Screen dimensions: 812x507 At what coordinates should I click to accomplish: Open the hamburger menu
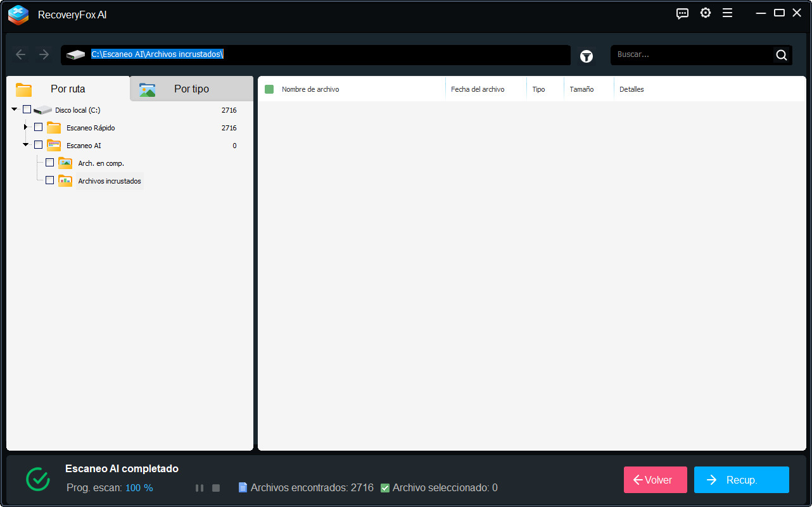[x=728, y=13]
